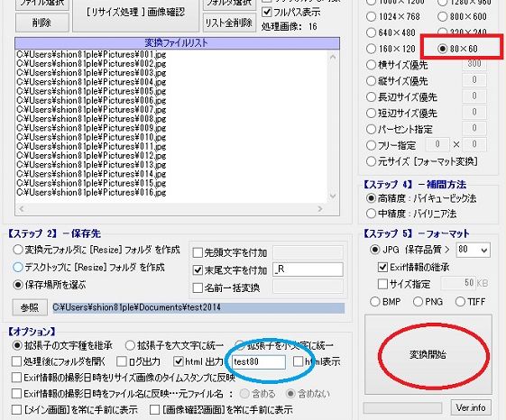
Task: Choose 短辺サイズ優先 radio button
Action: [371, 113]
